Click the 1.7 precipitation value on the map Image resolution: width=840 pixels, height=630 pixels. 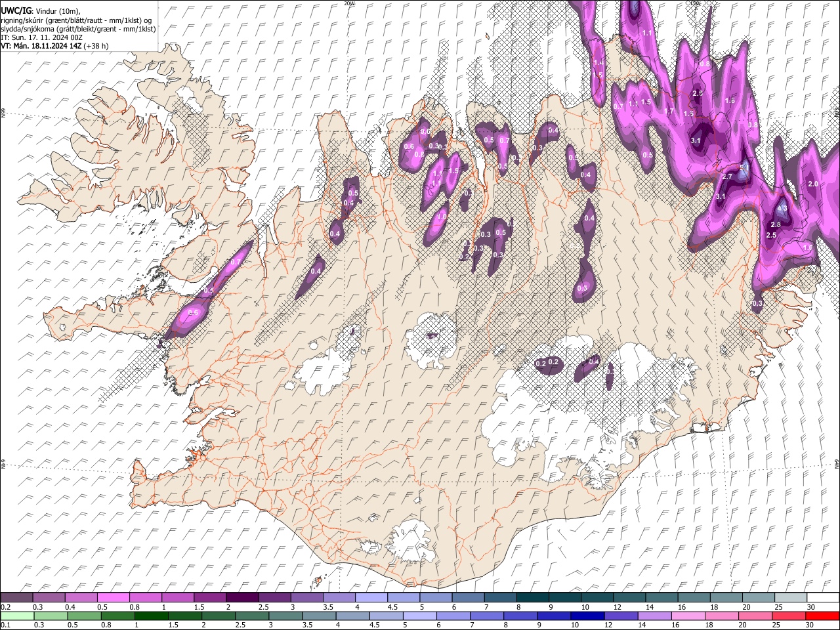pos(669,112)
